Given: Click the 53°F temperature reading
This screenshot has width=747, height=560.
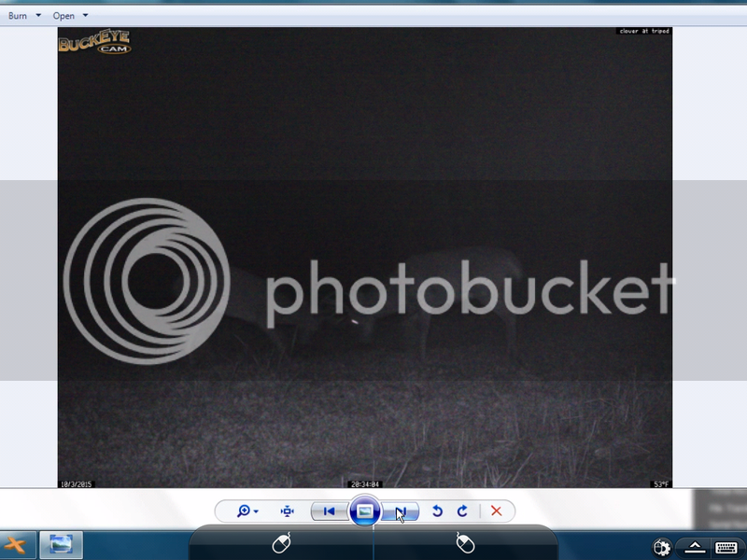Looking at the screenshot, I should click(661, 484).
